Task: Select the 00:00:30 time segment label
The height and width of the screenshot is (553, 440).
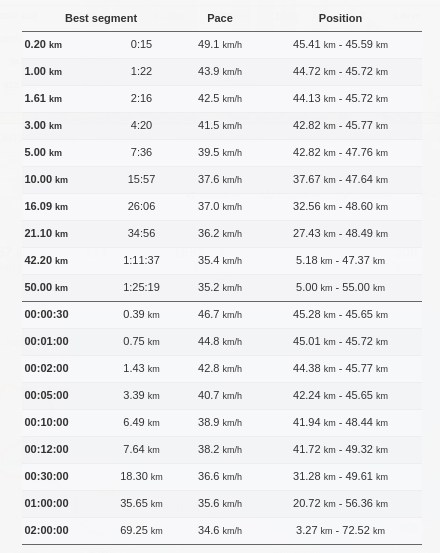Action: (46, 314)
